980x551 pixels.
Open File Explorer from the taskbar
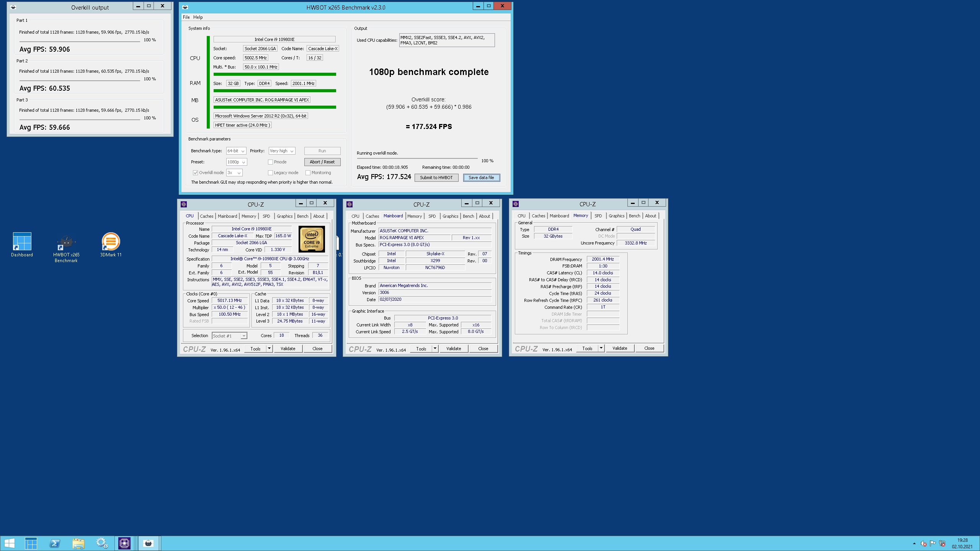(78, 543)
